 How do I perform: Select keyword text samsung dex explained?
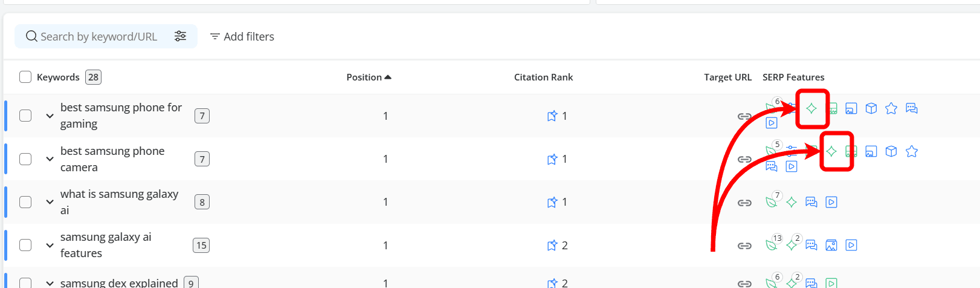pyautogui.click(x=119, y=283)
